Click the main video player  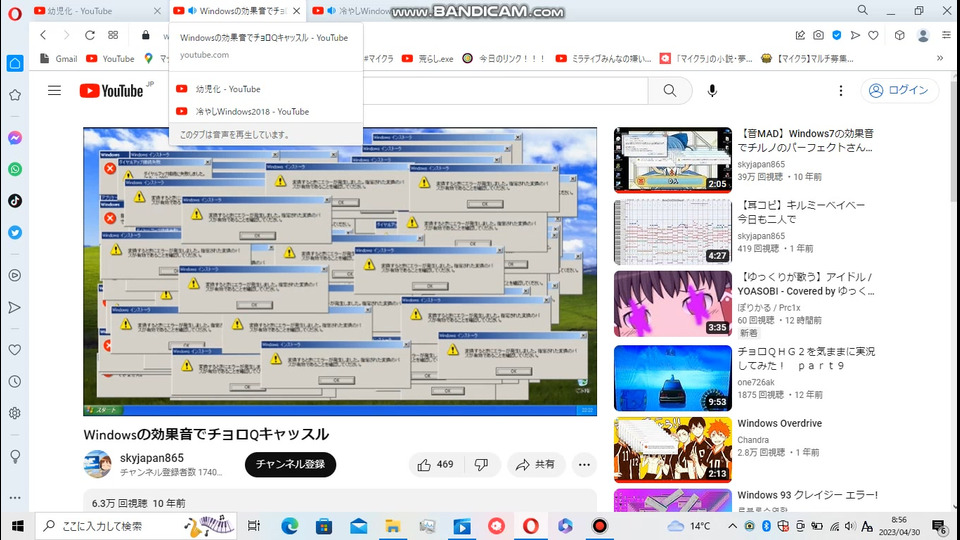(340, 271)
